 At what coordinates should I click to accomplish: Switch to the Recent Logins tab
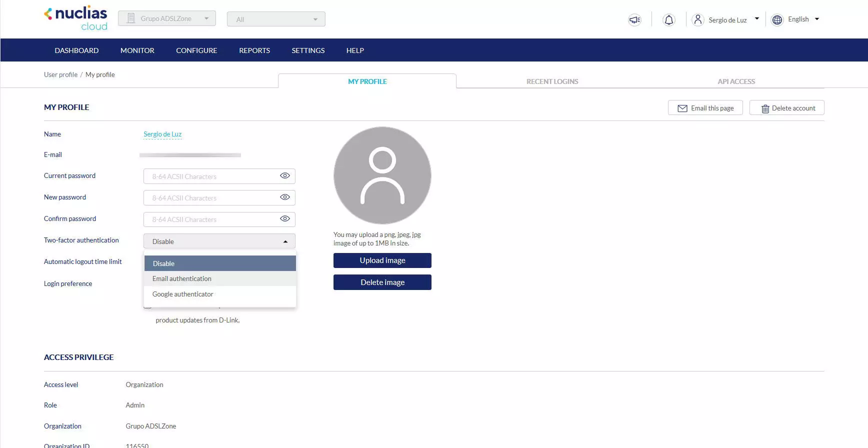click(552, 81)
